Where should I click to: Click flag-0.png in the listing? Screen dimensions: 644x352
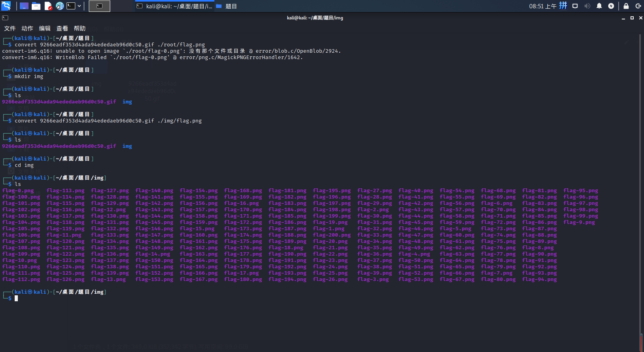(x=18, y=191)
